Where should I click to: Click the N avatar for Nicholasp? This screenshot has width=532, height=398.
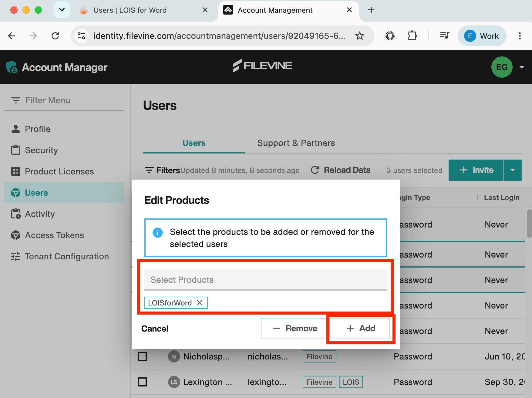coord(174,356)
